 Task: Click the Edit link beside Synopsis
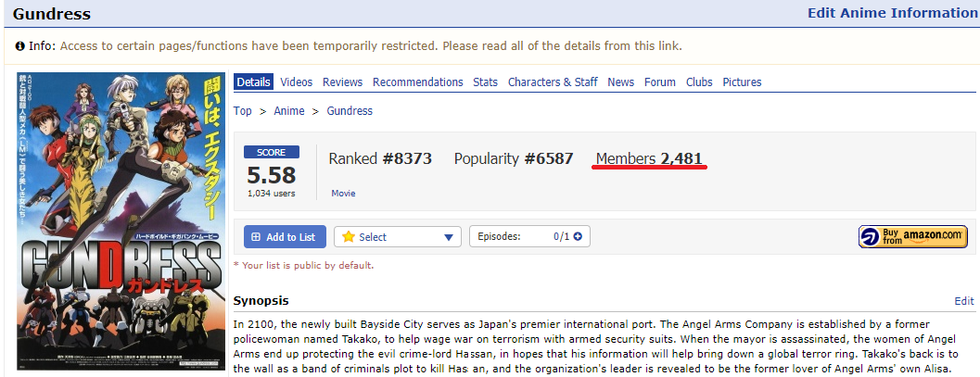click(963, 301)
